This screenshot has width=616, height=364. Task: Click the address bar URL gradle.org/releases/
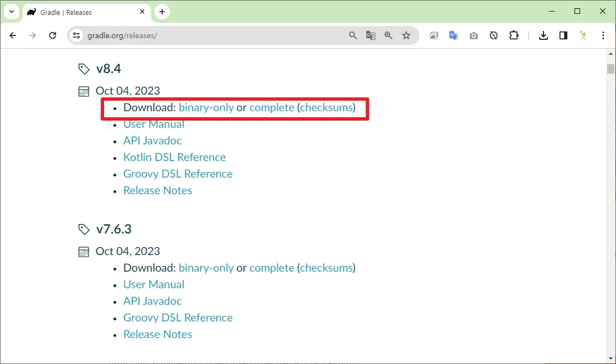(x=122, y=35)
